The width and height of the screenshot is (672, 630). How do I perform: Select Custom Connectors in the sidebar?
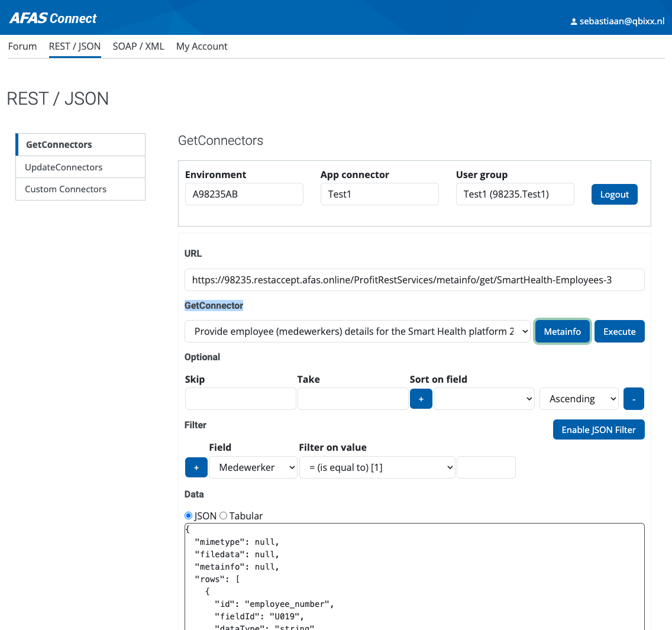[x=80, y=189]
